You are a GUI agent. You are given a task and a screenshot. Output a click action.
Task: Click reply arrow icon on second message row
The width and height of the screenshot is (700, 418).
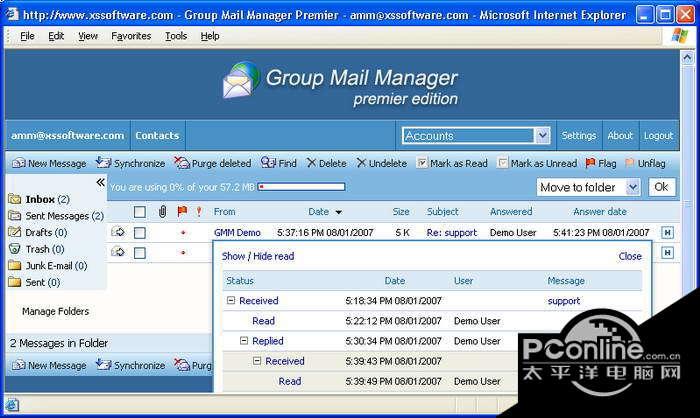(118, 252)
